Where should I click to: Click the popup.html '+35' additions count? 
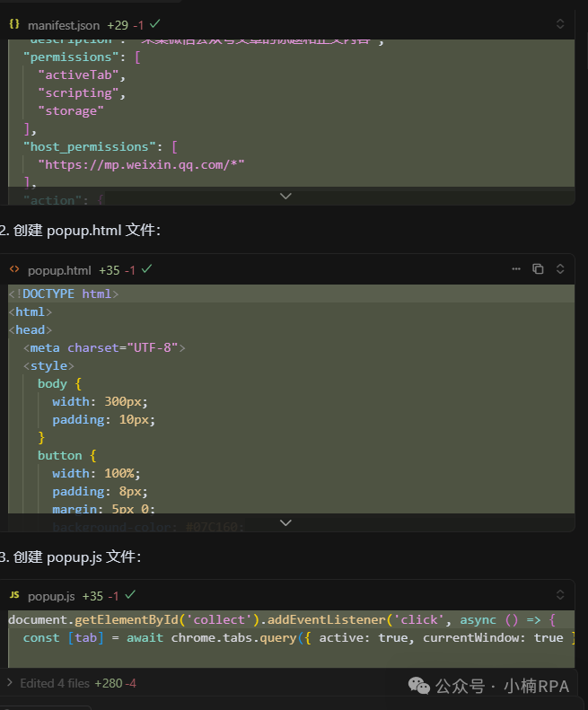point(110,270)
